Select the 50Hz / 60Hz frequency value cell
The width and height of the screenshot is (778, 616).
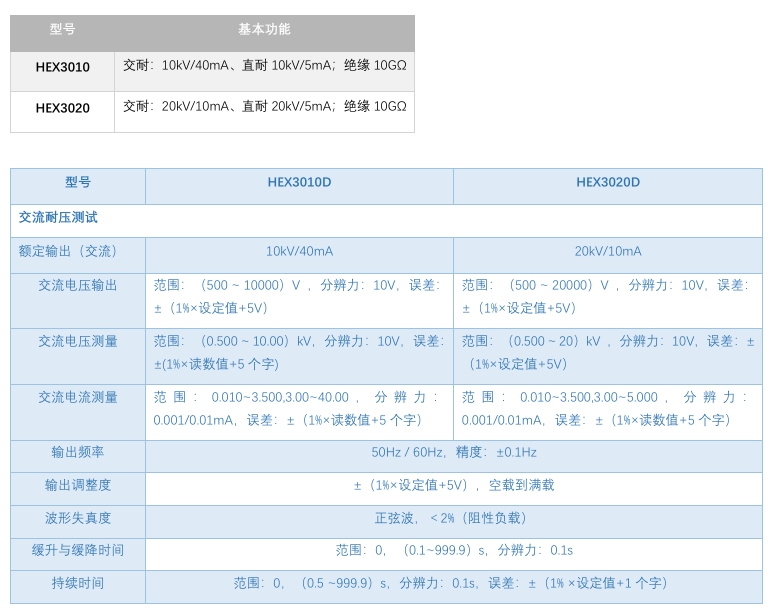(x=453, y=453)
